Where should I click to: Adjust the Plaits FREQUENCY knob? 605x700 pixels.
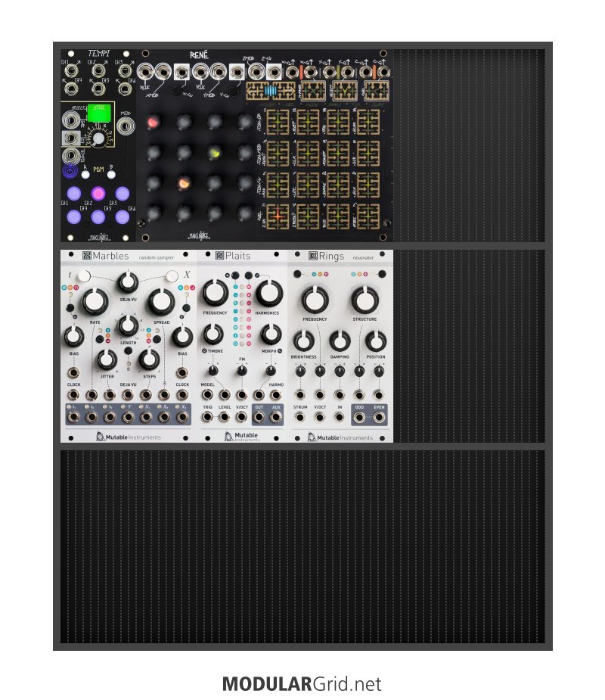[x=215, y=294]
